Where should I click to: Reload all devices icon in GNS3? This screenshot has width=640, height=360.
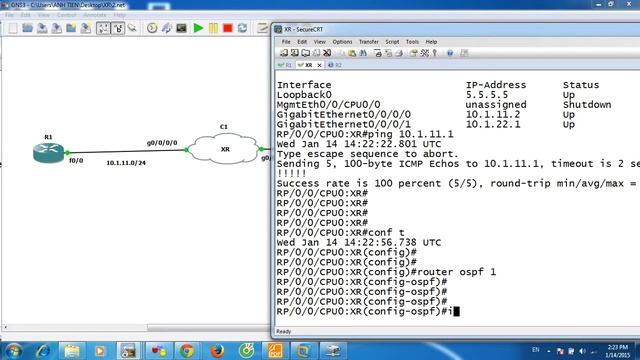tap(242, 28)
